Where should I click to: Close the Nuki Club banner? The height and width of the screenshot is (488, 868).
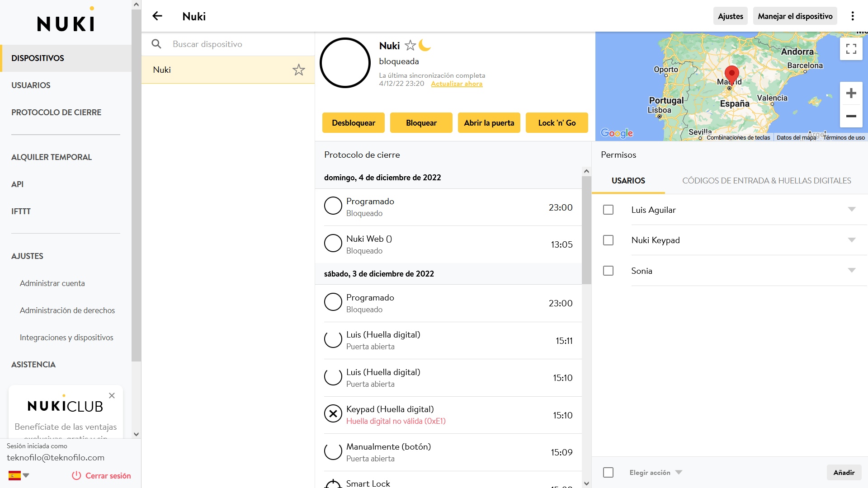pos(112,395)
